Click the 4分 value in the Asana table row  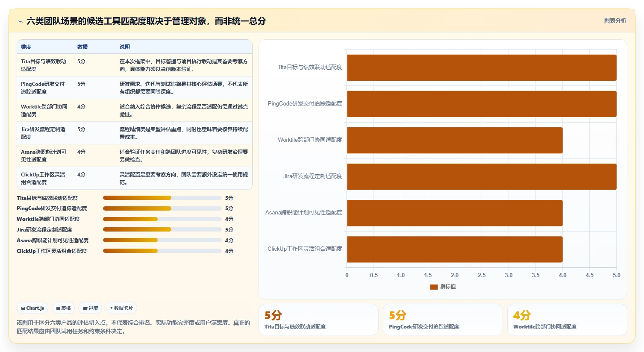coord(81,152)
